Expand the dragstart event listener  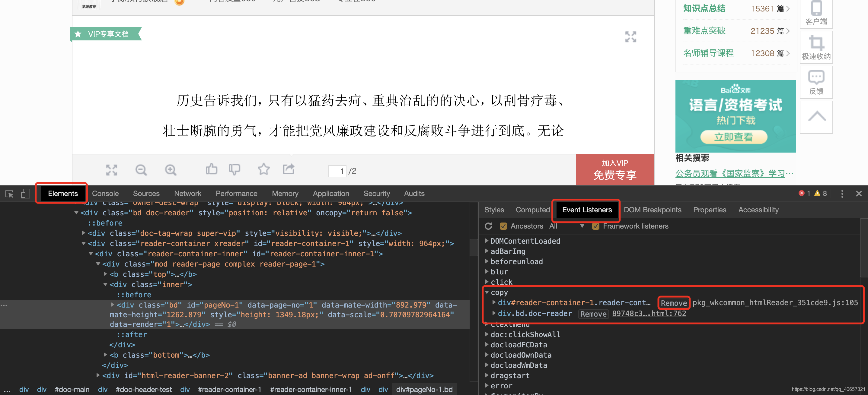click(487, 375)
